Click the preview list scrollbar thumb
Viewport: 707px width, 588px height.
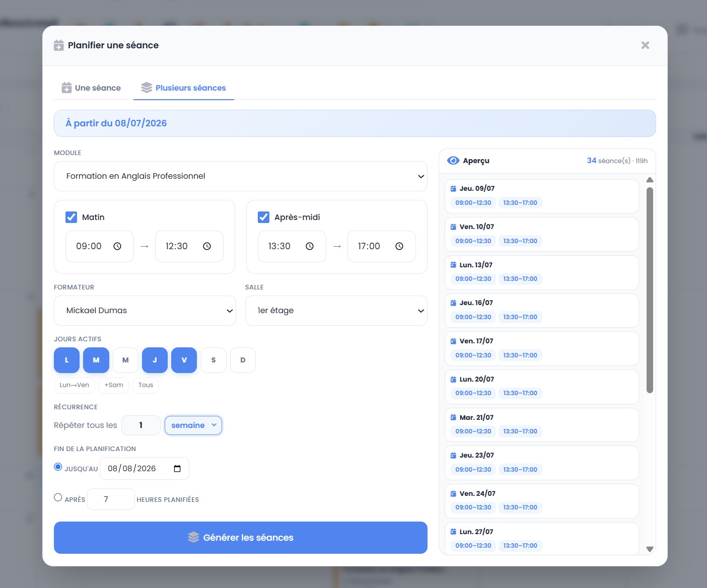650,290
